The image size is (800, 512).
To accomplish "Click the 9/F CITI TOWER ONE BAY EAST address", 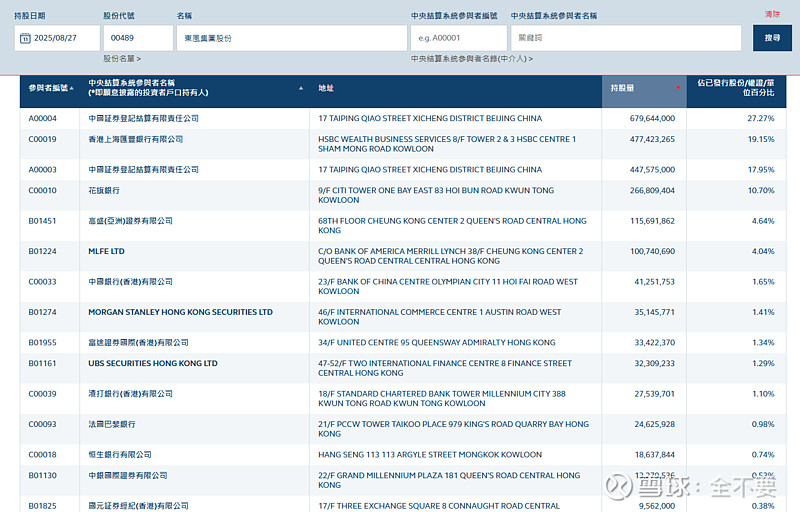I will [x=436, y=195].
